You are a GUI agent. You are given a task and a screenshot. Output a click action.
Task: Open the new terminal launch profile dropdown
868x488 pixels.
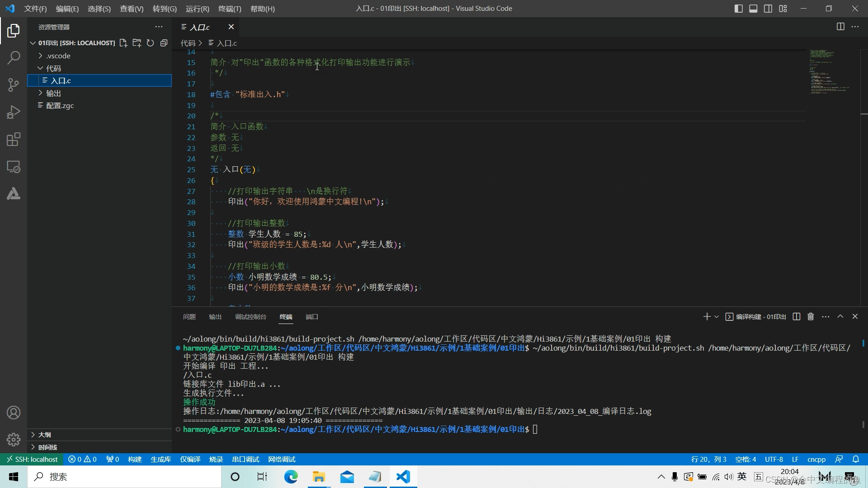click(717, 317)
